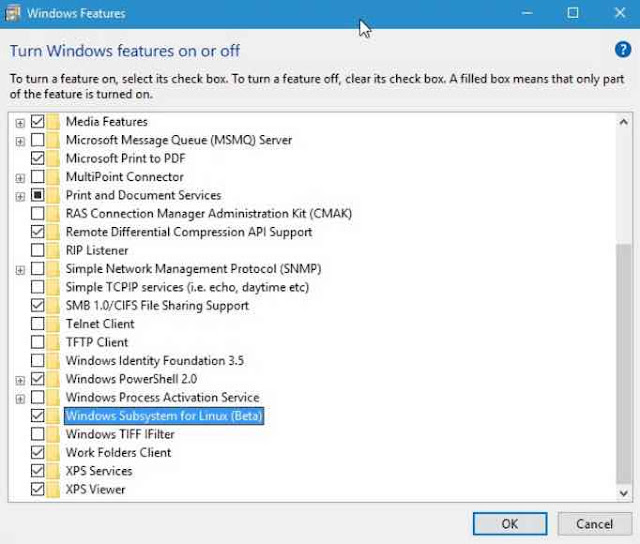Confirm changes with the OK button
Viewport: 640px width, 544px height.
[x=510, y=524]
